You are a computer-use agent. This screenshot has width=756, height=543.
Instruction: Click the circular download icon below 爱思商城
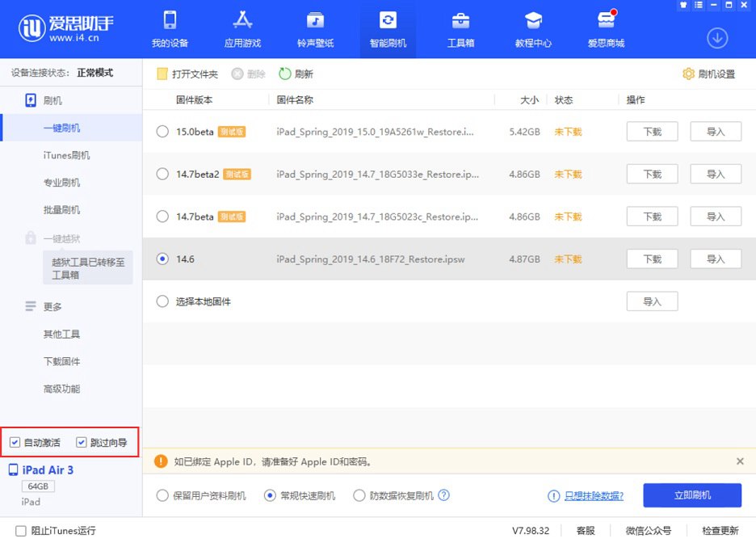[x=717, y=37]
